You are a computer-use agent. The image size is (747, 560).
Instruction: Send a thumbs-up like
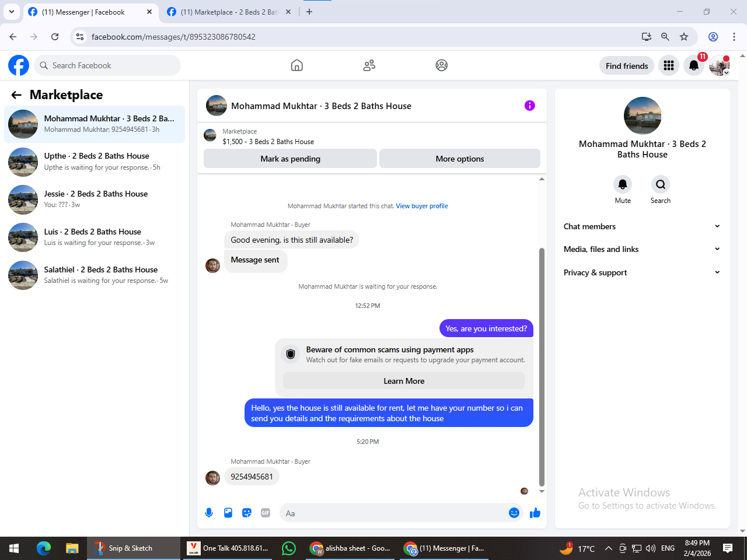[x=535, y=513]
